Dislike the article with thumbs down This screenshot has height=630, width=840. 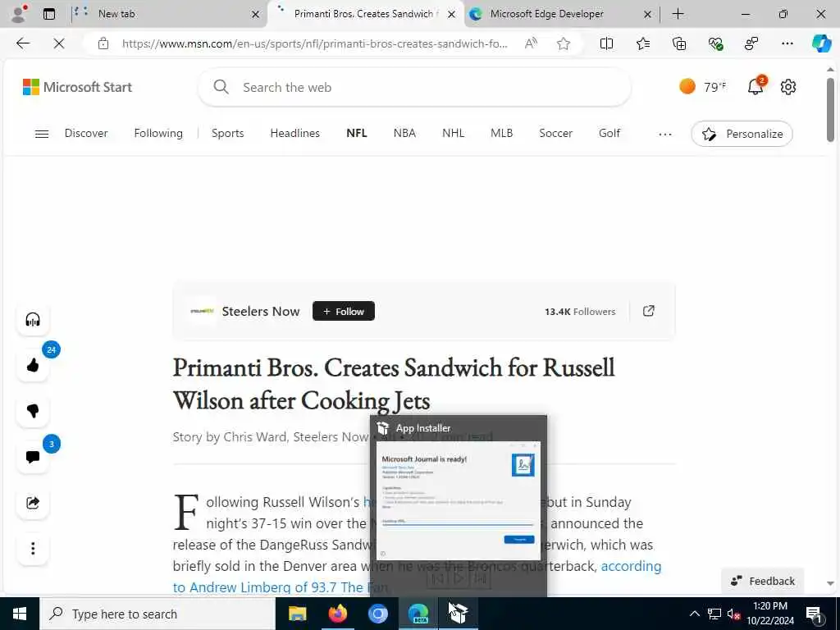(33, 411)
